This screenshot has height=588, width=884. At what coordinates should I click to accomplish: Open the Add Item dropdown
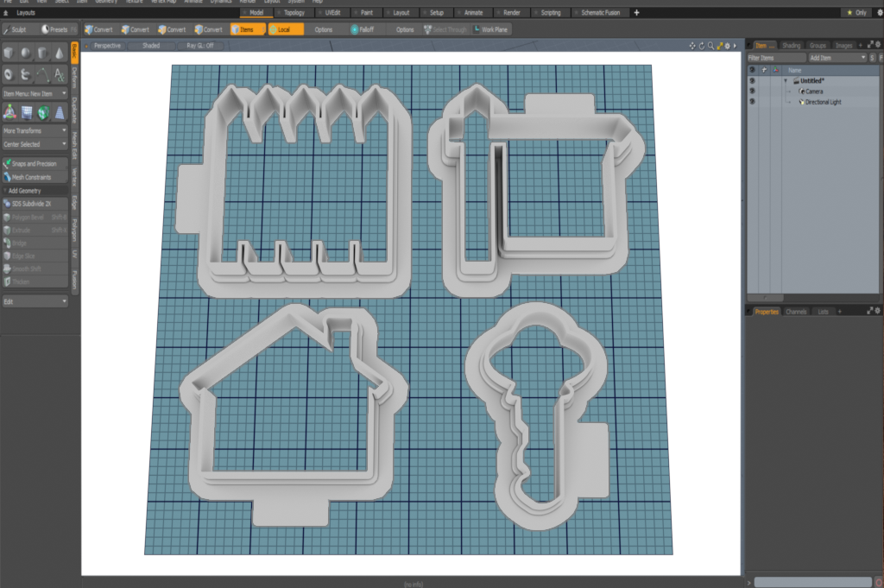(x=837, y=58)
